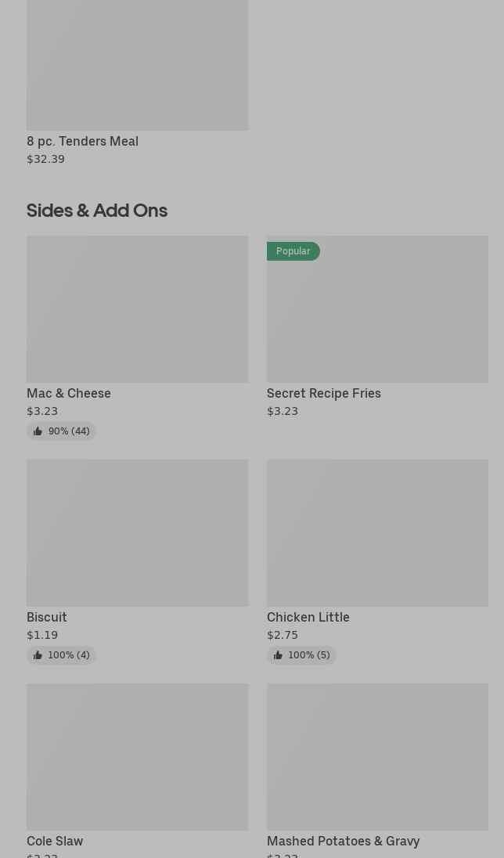Screen dimensions: 504x858
Task: Open the Biscuit item image
Action: point(137,533)
